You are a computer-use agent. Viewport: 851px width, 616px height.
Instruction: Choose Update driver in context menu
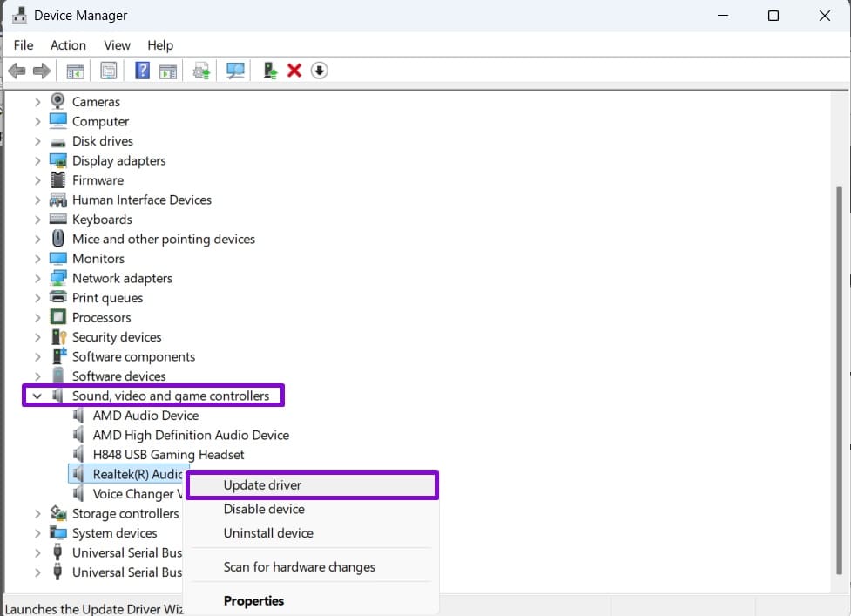[312, 485]
